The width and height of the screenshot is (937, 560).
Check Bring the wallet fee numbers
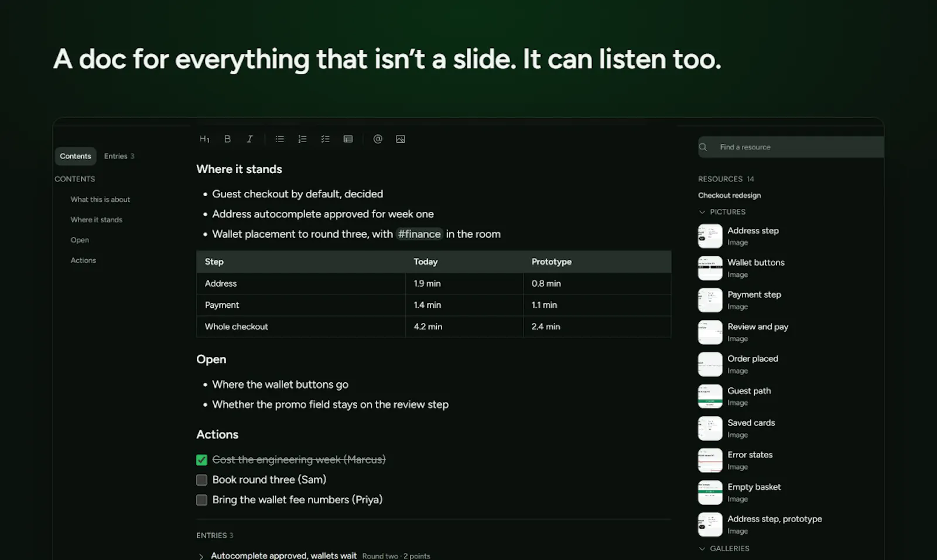coord(201,500)
